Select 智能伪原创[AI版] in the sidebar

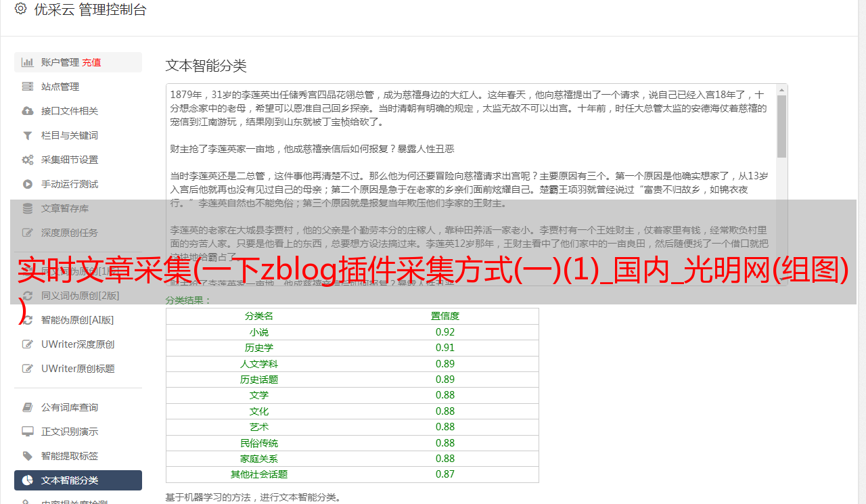click(x=78, y=320)
